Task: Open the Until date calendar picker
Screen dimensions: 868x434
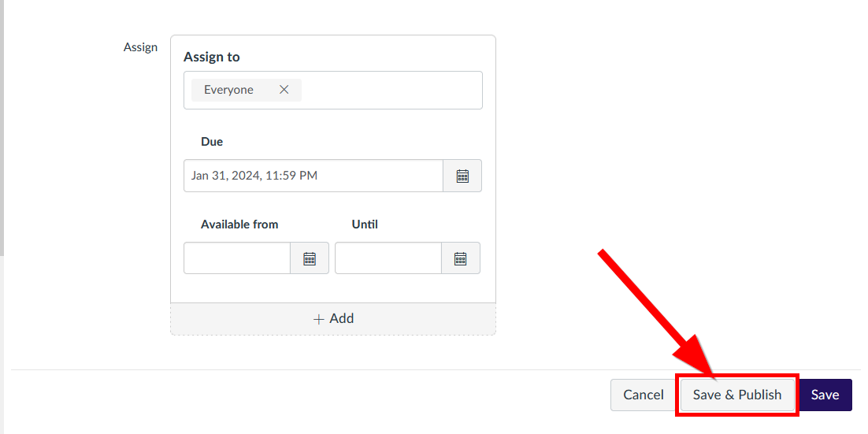Action: (x=461, y=258)
